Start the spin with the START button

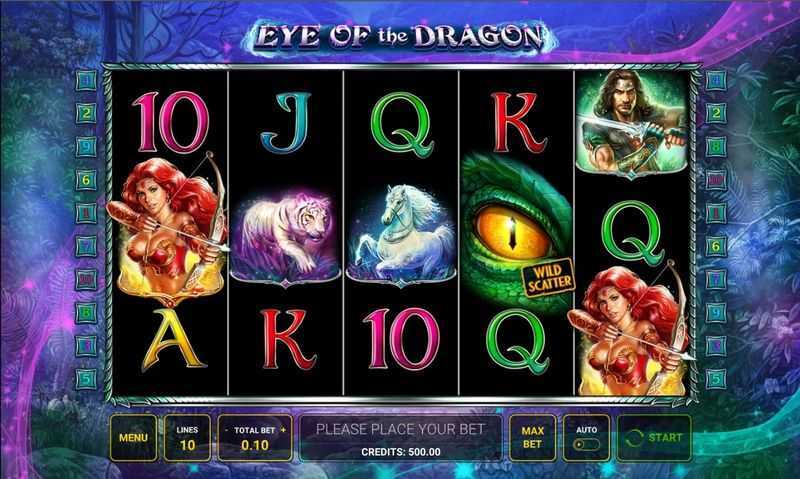coord(654,438)
